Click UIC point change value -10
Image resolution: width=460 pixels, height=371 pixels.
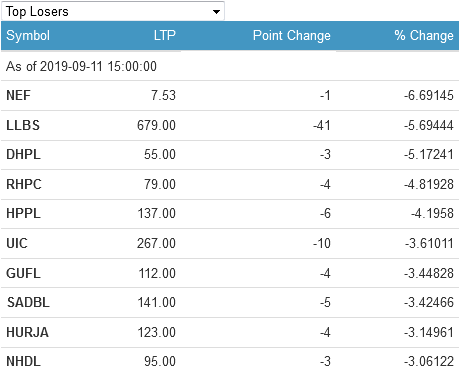322,243
